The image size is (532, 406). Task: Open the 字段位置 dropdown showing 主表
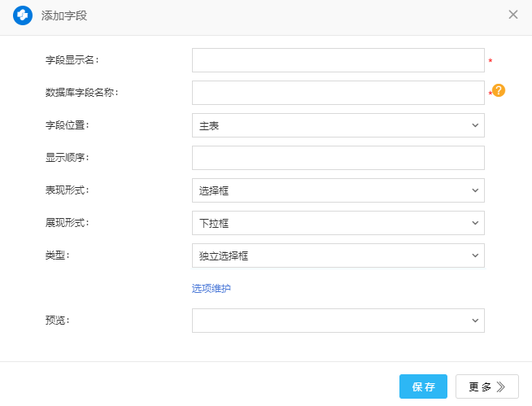coord(338,125)
